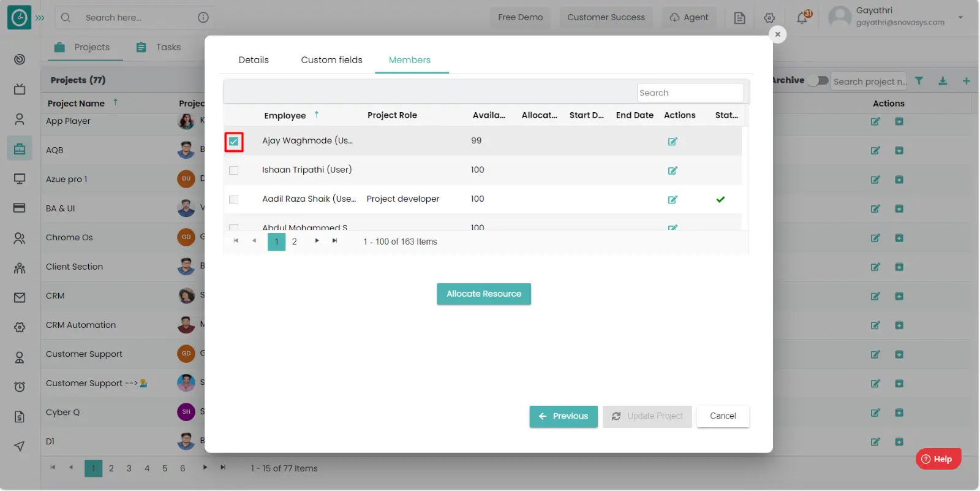The width and height of the screenshot is (980, 491).
Task: Focus the members Search field
Action: point(690,93)
